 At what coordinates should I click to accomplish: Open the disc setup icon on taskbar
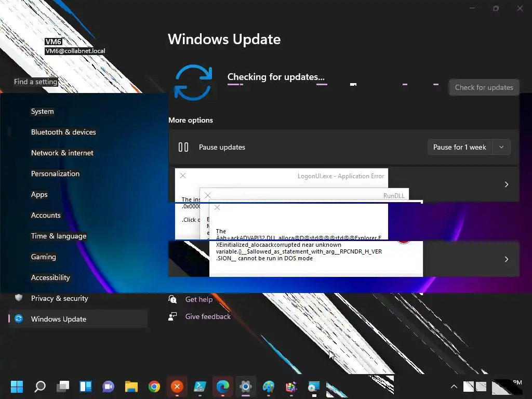pos(314,386)
